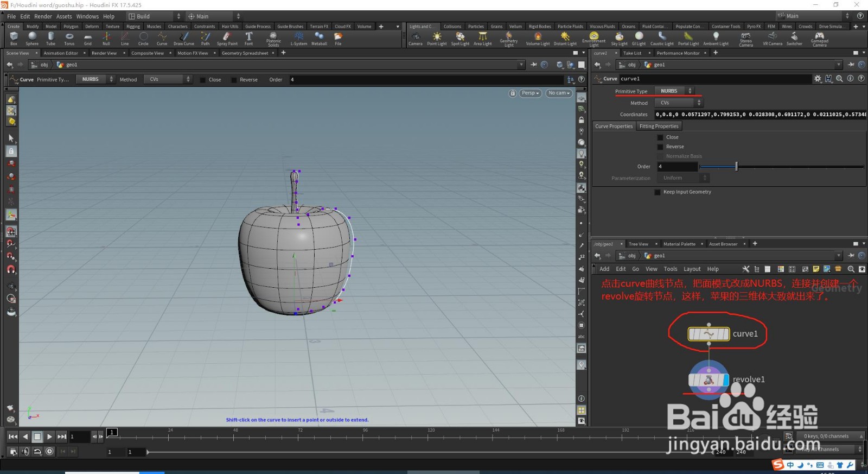Enable Close in Curve Properties panel
This screenshot has height=474, width=868.
tap(660, 137)
